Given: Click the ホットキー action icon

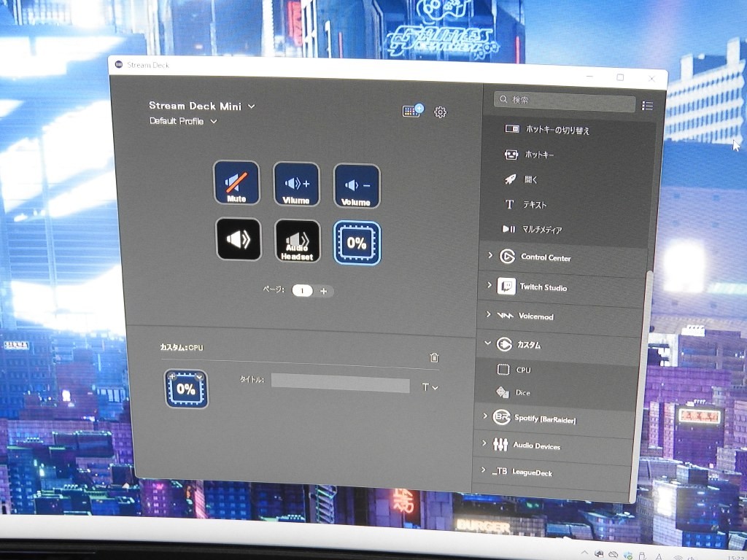Looking at the screenshot, I should pyautogui.click(x=511, y=155).
